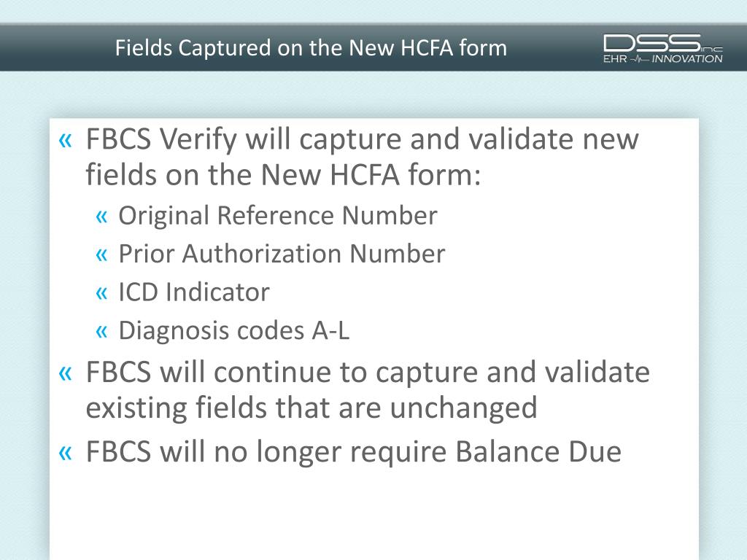Image resolution: width=747 pixels, height=560 pixels.
Task: Select the slide title Fields Captured text
Action: point(311,47)
